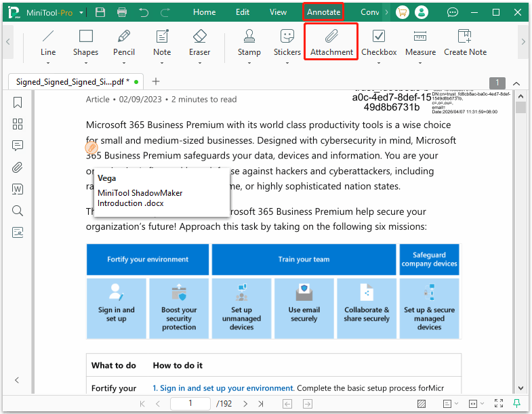Add a new document tab

156,81
